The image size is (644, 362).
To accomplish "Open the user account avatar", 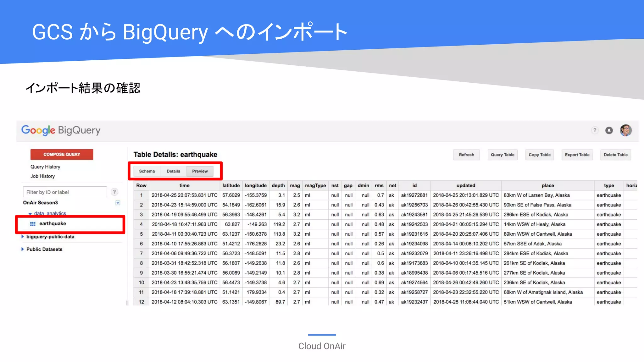I will click(626, 130).
